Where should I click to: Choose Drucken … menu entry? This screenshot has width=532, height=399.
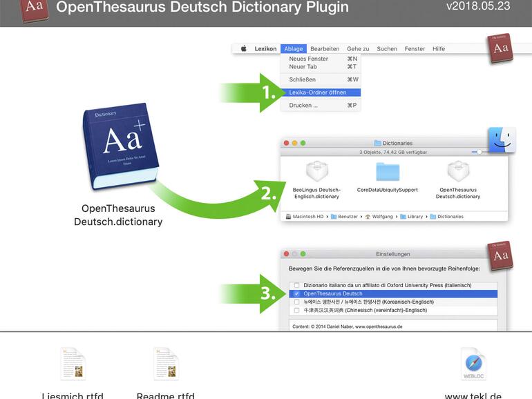pos(321,106)
